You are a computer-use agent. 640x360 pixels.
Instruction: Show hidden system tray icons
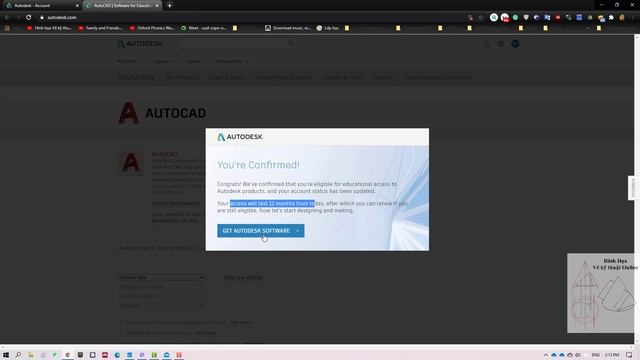pyautogui.click(x=546, y=355)
